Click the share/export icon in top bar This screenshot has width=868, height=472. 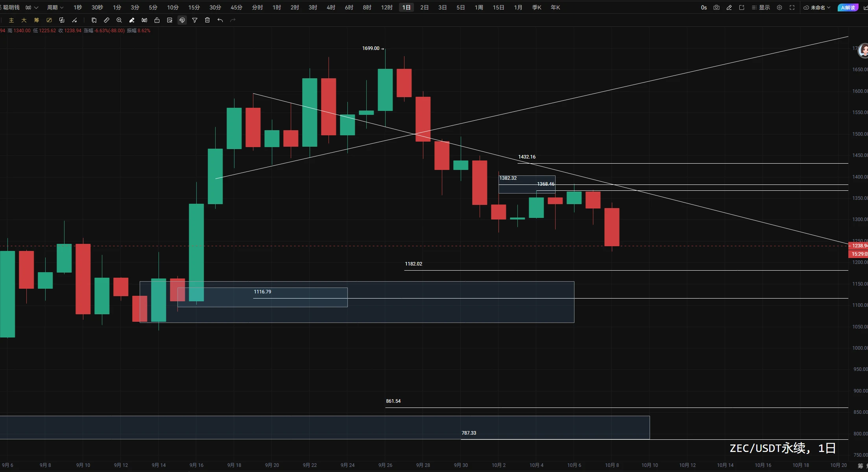click(742, 7)
